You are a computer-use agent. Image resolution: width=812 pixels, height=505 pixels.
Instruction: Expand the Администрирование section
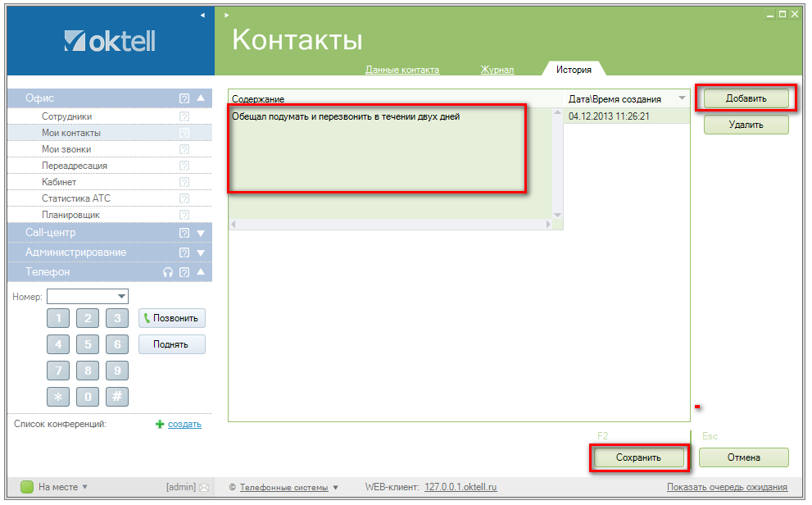click(201, 252)
